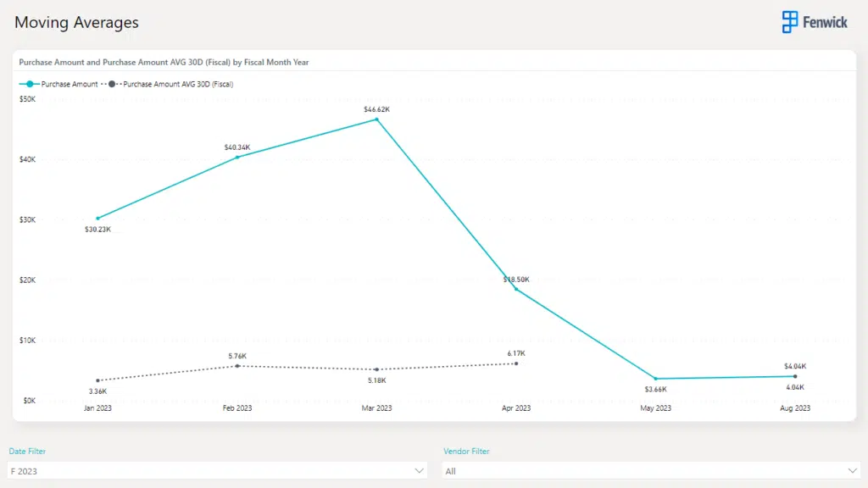
Task: Click the May 2023 $3.66K data point
Action: click(655, 379)
